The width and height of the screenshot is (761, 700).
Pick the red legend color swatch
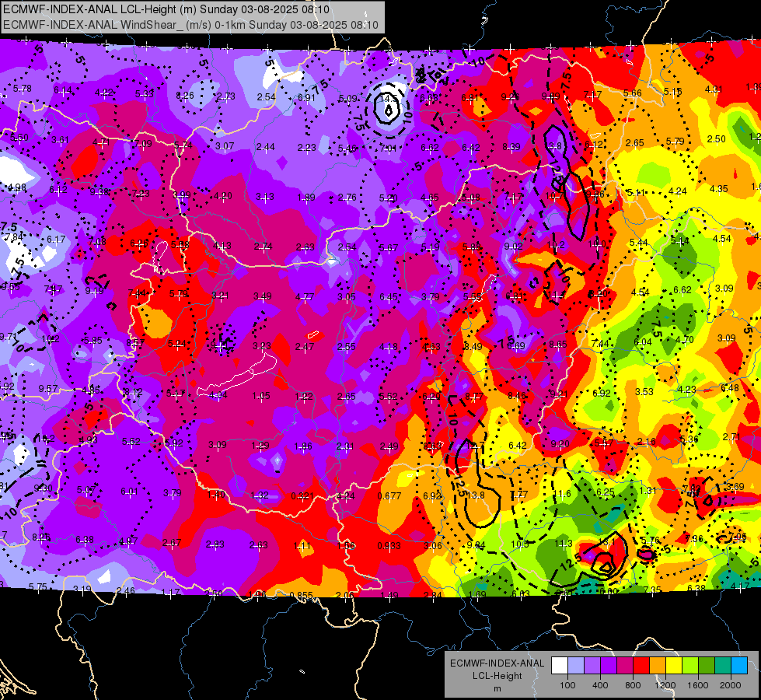(641, 666)
